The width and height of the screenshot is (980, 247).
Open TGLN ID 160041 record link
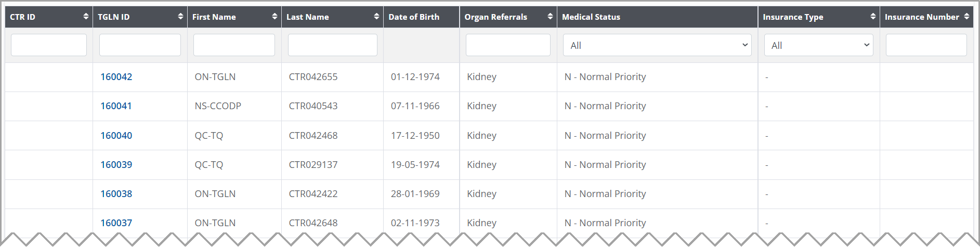[116, 106]
